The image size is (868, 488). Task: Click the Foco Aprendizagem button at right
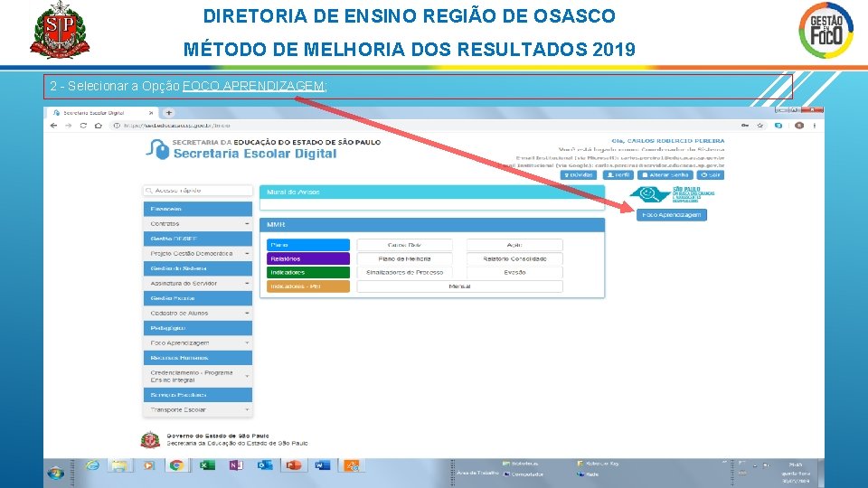[672, 215]
